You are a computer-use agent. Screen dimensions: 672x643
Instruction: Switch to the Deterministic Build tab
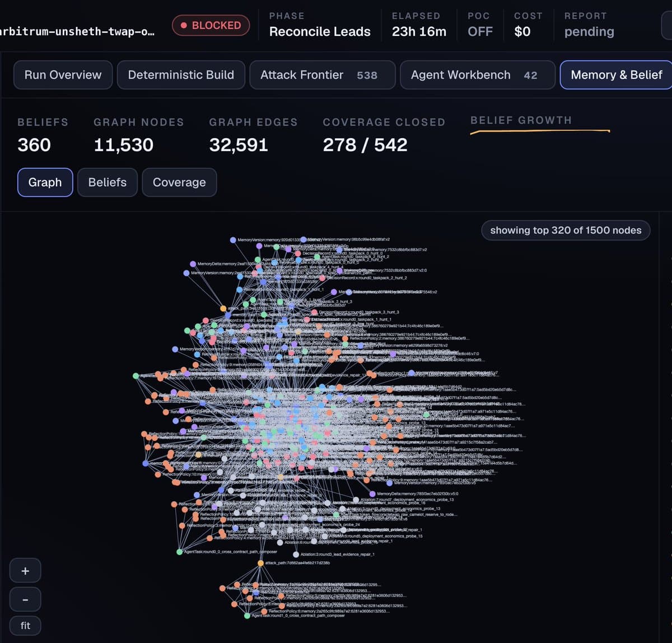click(181, 75)
